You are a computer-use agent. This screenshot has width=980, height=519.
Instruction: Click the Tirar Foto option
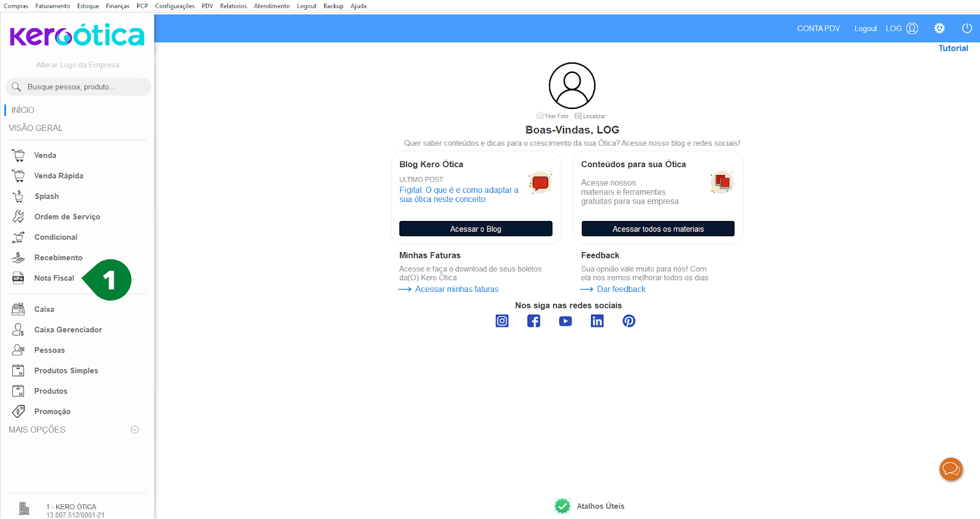click(552, 116)
